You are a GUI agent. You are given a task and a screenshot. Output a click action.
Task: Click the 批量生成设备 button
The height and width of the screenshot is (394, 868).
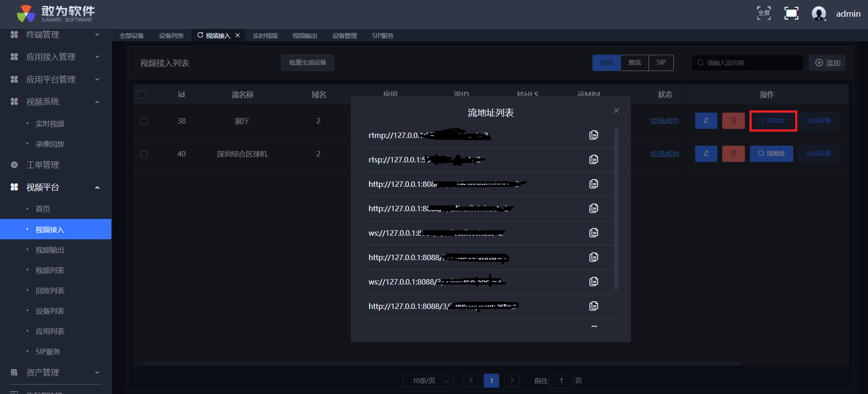tap(307, 63)
